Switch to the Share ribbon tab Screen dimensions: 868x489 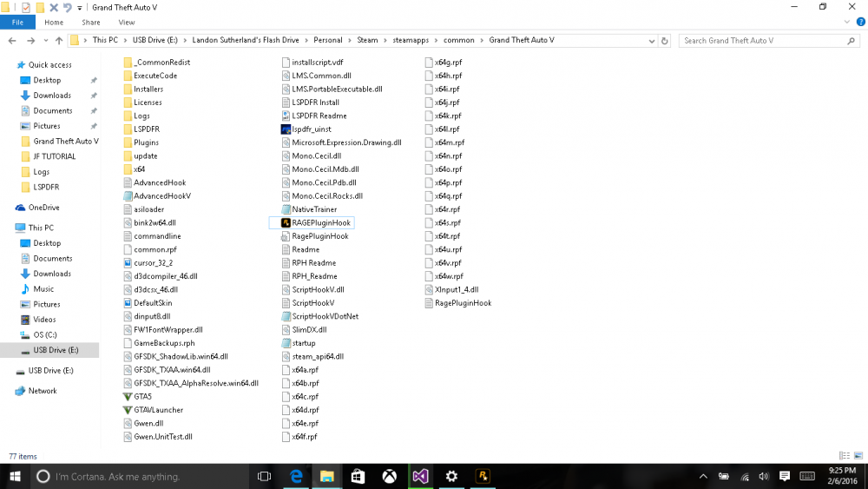point(91,23)
